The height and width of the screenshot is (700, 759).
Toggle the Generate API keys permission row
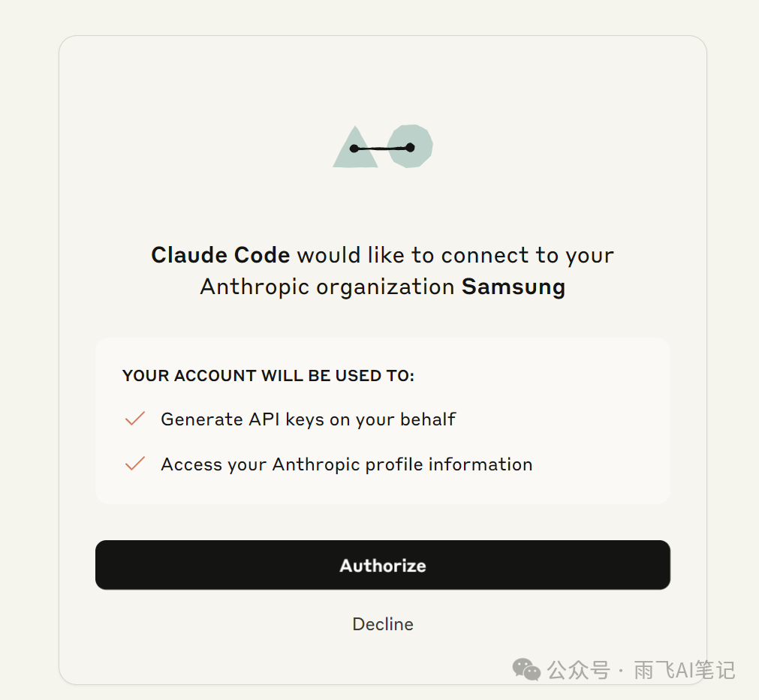(308, 419)
